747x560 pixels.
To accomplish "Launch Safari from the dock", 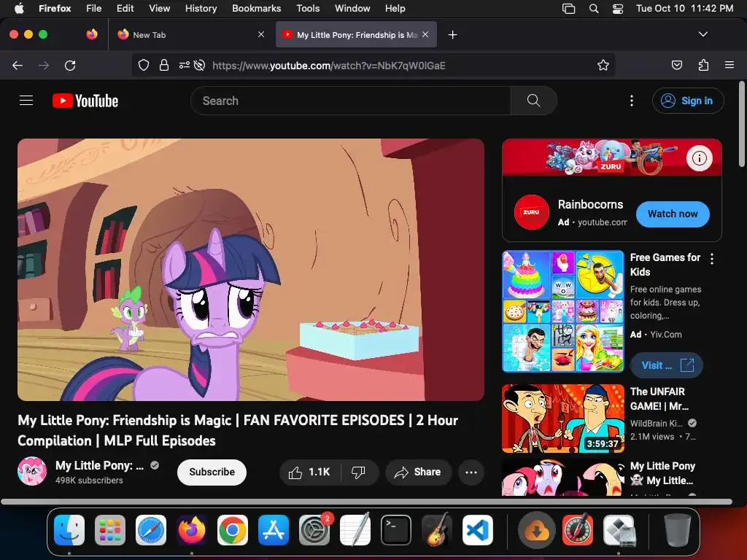I will point(151,530).
